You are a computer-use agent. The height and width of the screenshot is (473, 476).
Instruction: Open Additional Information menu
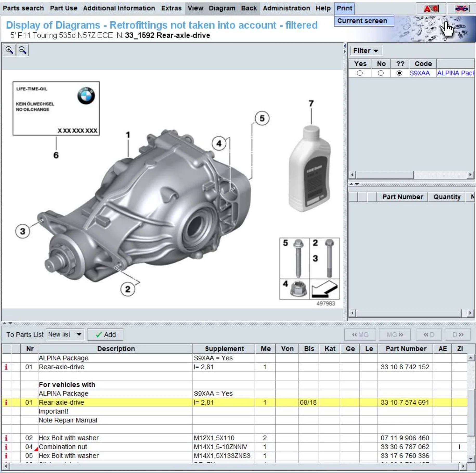pyautogui.click(x=119, y=8)
